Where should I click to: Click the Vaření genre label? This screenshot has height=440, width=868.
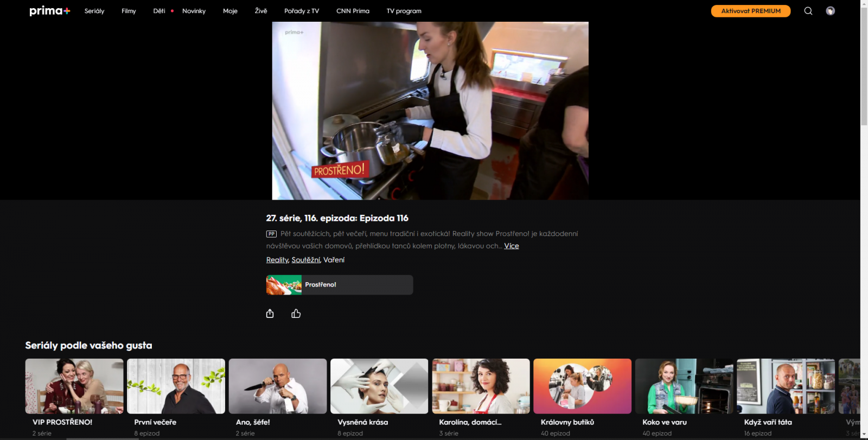tap(334, 260)
